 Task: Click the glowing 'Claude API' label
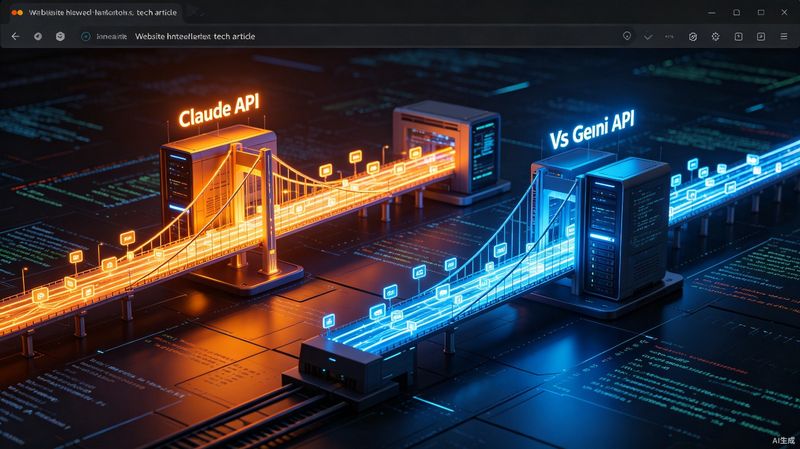pyautogui.click(x=219, y=110)
